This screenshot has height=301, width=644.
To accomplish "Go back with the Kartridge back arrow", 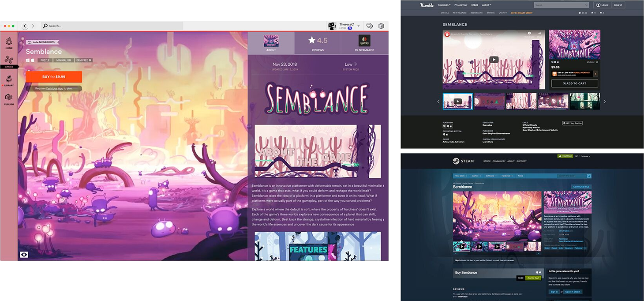I will [25, 26].
